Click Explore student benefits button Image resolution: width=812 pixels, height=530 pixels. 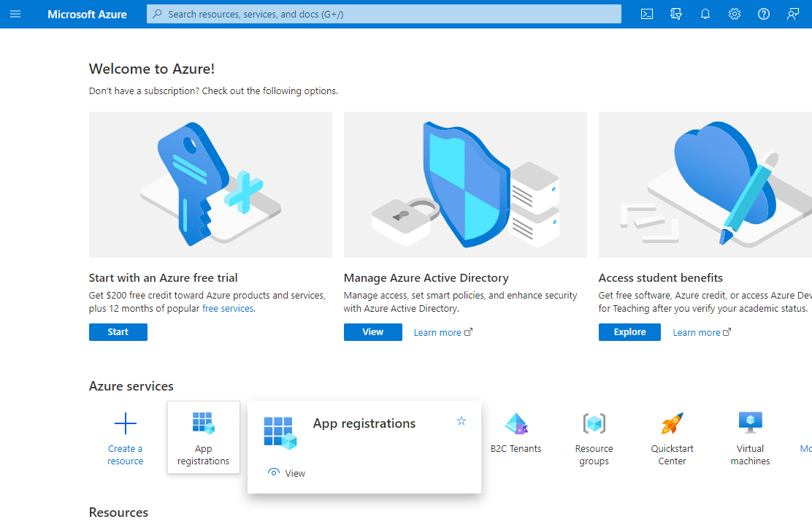[x=629, y=332]
